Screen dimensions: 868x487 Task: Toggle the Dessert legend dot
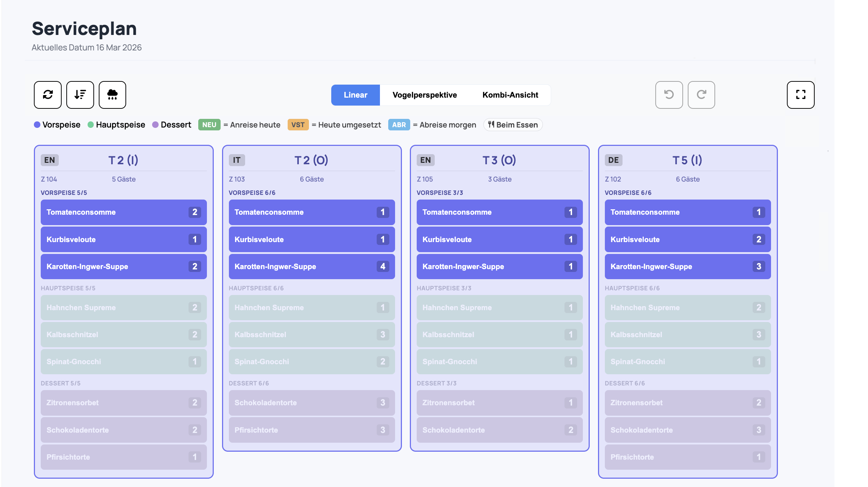point(155,124)
